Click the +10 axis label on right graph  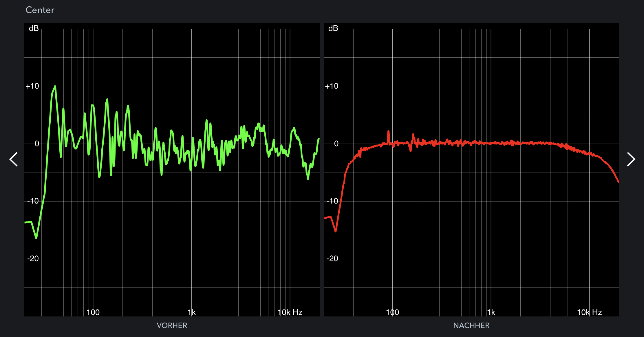[332, 86]
